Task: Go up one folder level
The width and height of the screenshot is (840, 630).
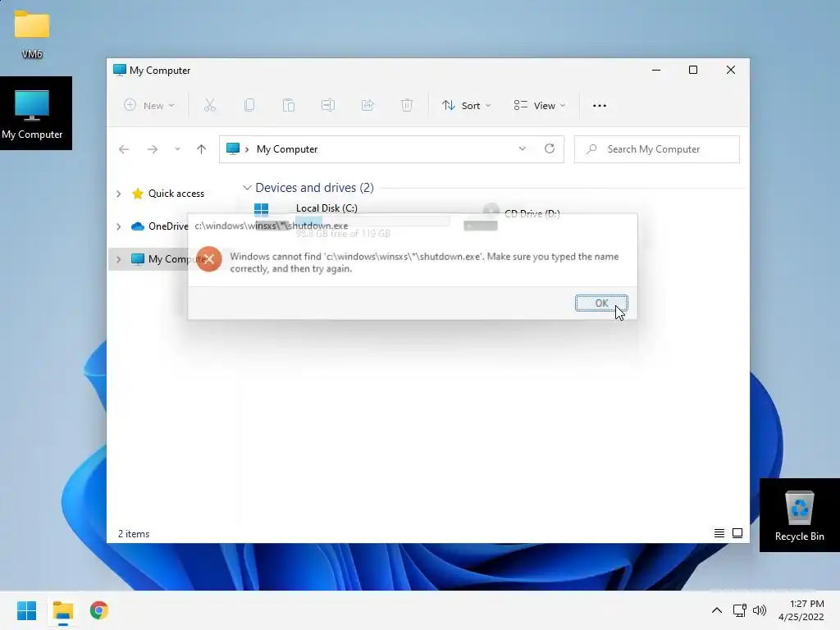Action: [x=202, y=149]
